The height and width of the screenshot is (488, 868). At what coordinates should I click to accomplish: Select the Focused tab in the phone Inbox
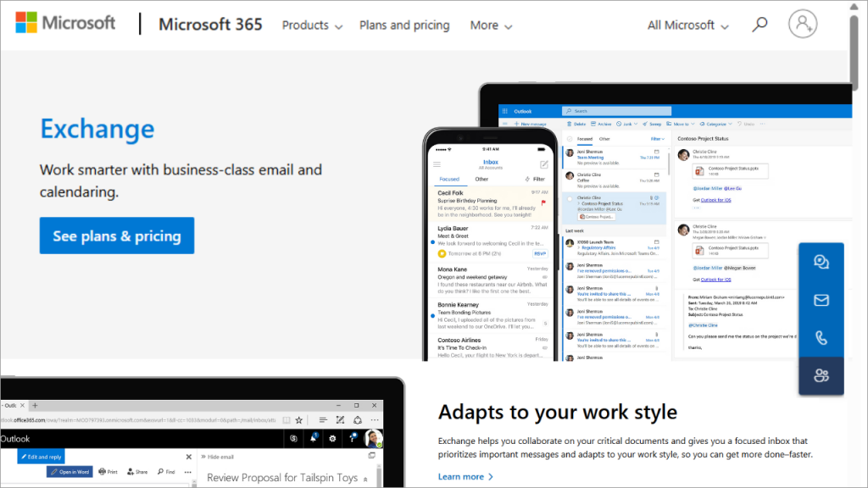point(449,180)
